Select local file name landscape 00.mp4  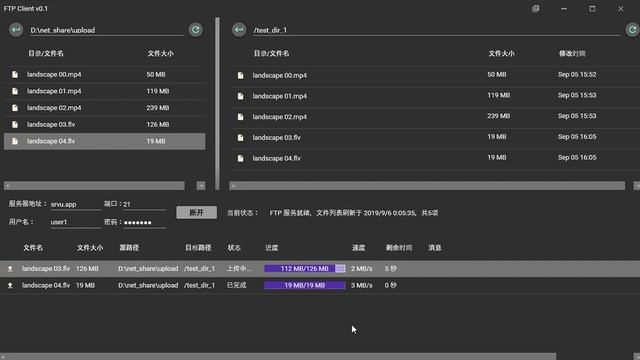(x=54, y=74)
